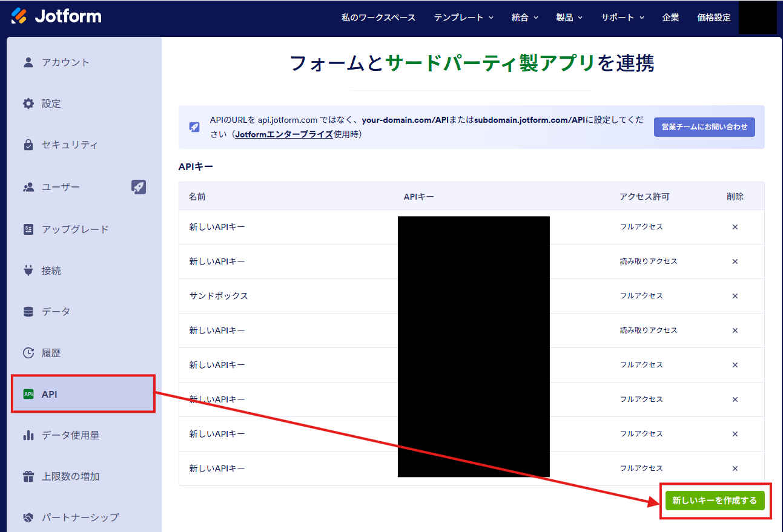The image size is (783, 532).
Task: Delete the サンドボックス API key row
Action: click(735, 296)
